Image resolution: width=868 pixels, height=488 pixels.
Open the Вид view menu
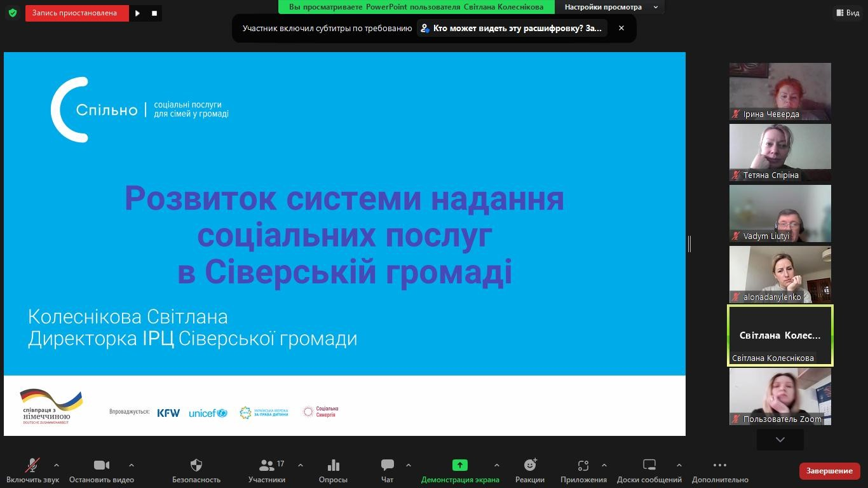[848, 12]
